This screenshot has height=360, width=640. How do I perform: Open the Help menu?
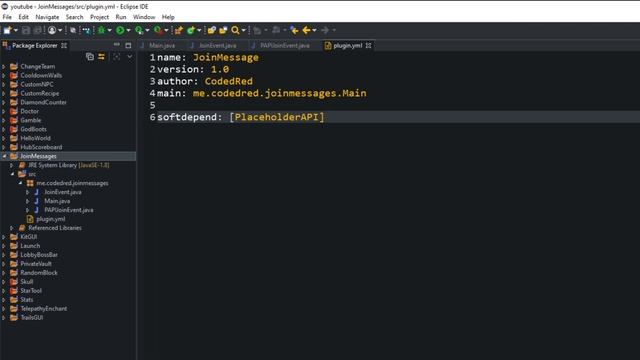(x=168, y=17)
